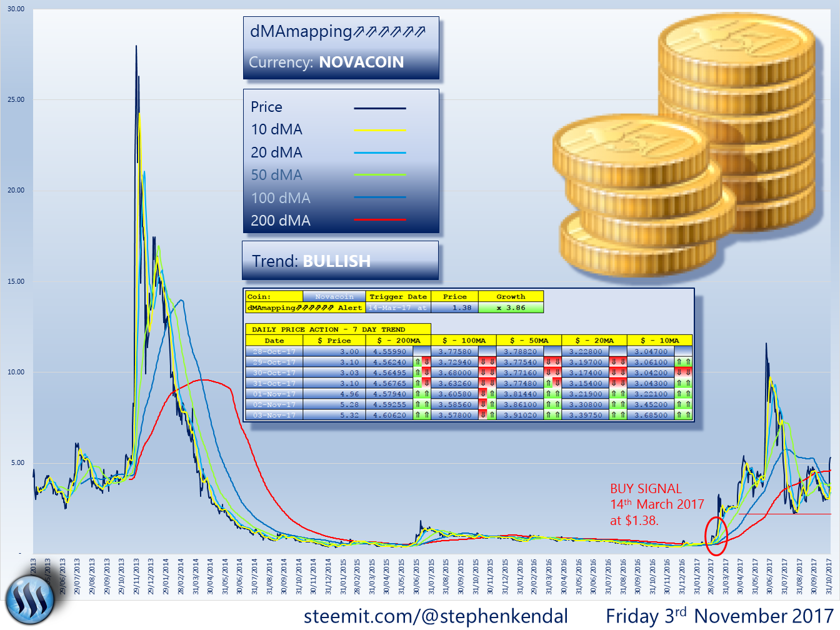Click the trend arrows beside 3.57800
Viewport: 840px width, 630px height.
(x=487, y=415)
